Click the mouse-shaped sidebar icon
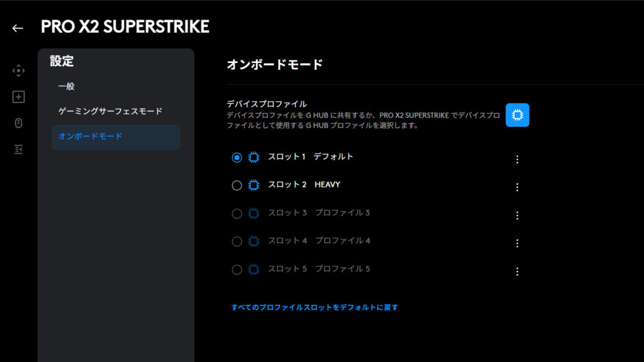This screenshot has width=644, height=362. coord(19,123)
